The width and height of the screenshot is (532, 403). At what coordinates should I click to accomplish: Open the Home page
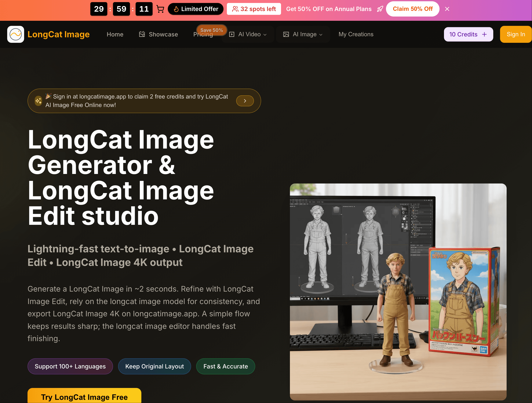tap(115, 34)
